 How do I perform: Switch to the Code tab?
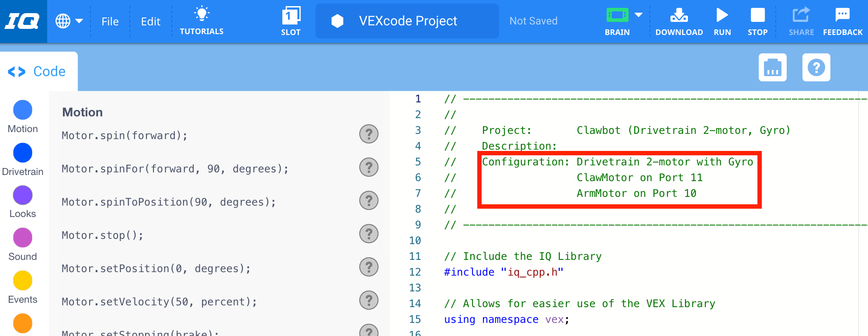[x=38, y=71]
